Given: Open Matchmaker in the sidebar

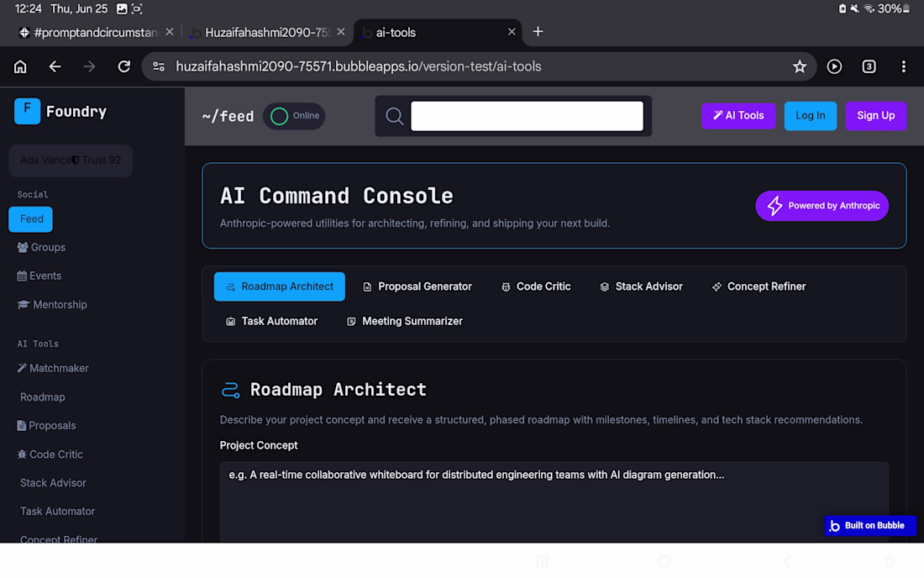Looking at the screenshot, I should pos(53,368).
